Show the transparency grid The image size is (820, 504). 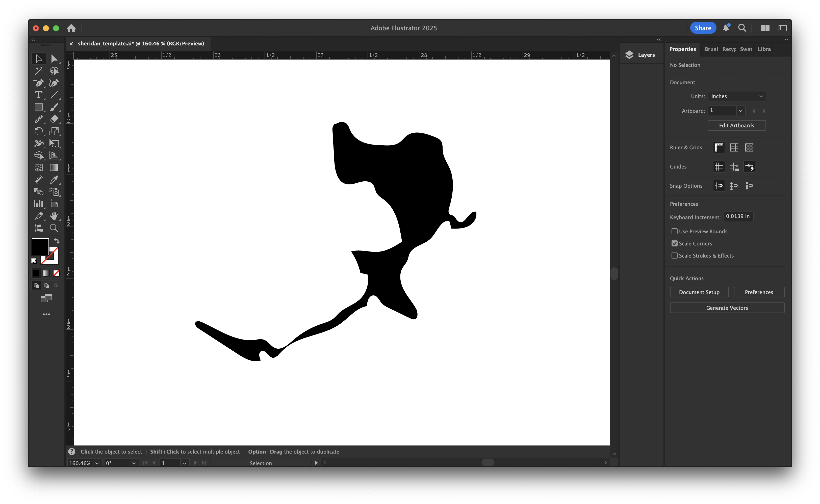click(749, 147)
